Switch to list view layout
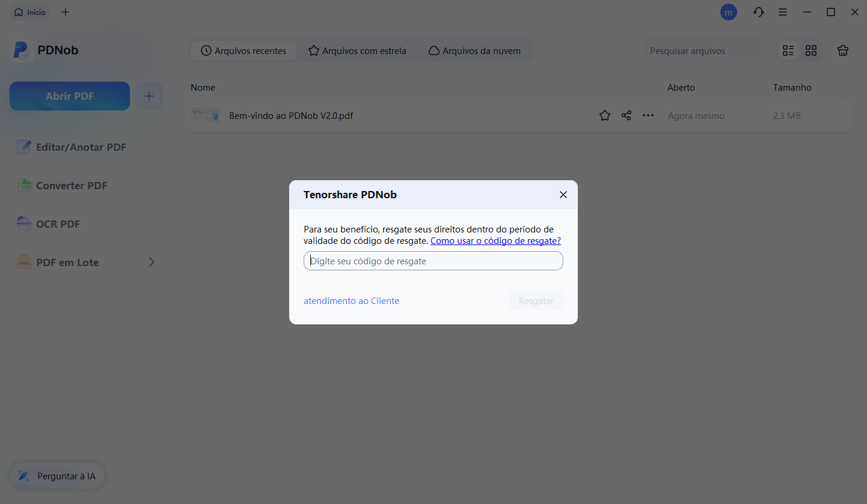867x504 pixels. click(788, 51)
